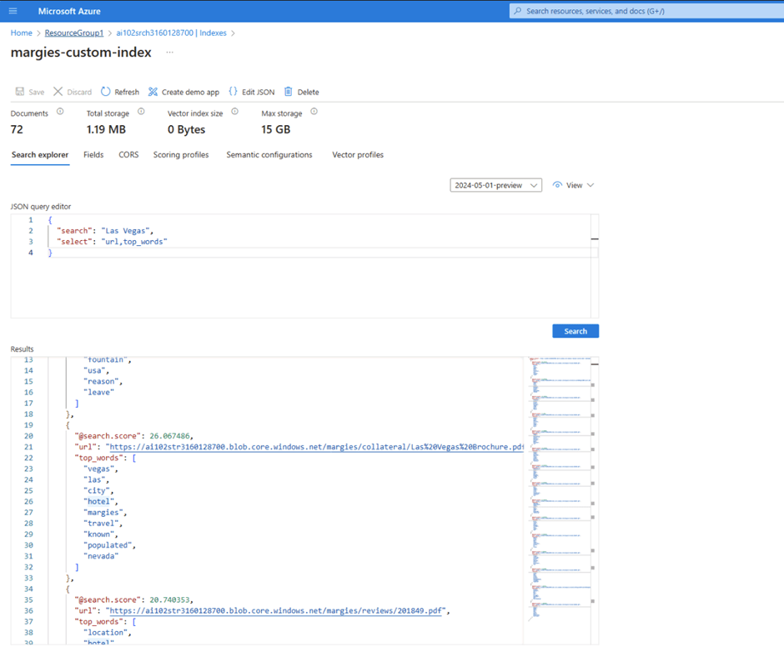
Task: Navigate to ResourceGroup1 in breadcrumb
Action: (x=74, y=33)
